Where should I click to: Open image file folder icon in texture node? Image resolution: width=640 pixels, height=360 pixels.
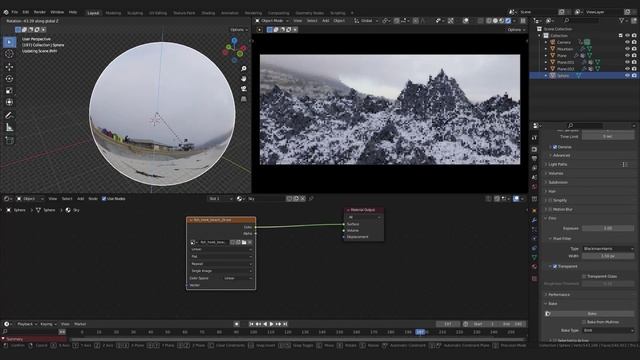point(244,242)
